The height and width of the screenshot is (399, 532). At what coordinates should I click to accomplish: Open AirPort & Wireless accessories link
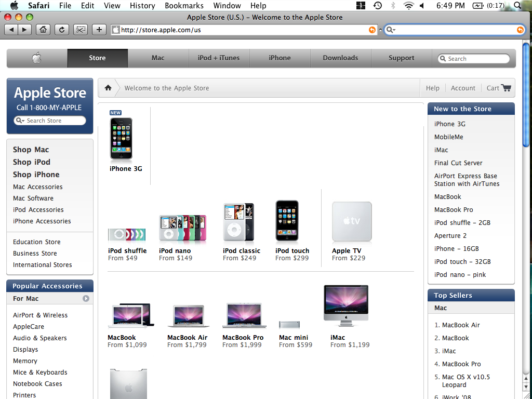coord(40,315)
